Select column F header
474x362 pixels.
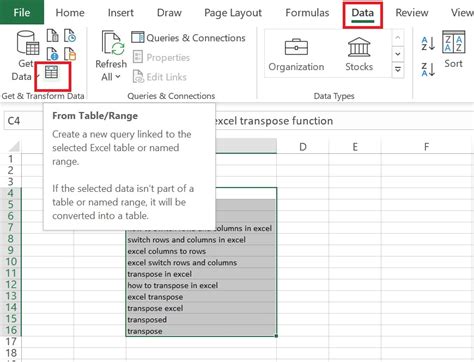tap(426, 147)
